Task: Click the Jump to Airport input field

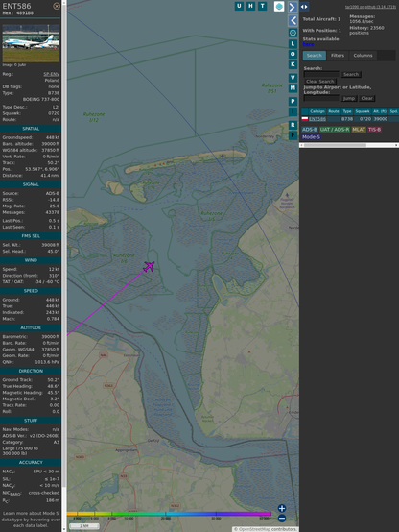Action: point(321,98)
